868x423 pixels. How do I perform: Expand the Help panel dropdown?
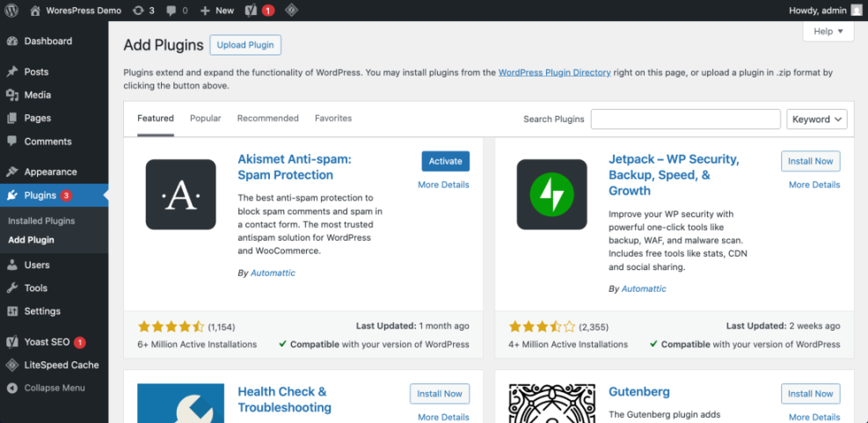(828, 32)
